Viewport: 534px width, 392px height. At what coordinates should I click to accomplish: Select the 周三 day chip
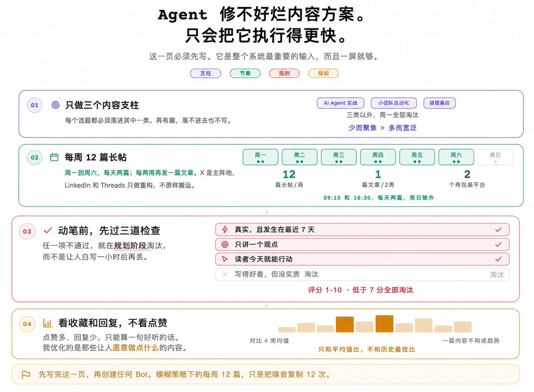[x=339, y=157]
